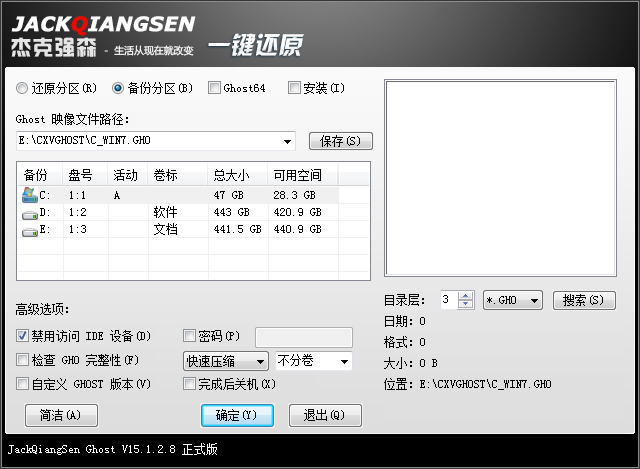Click disk number 1:2 cell
The image size is (640, 469).
(77, 212)
